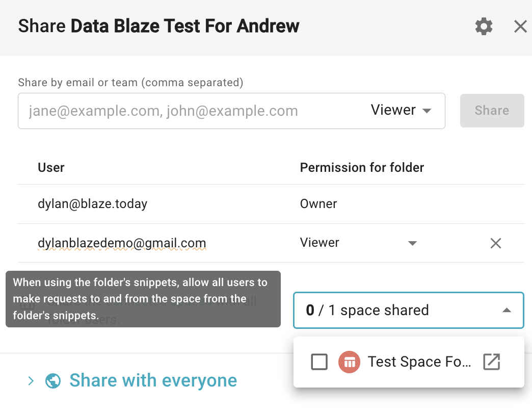The height and width of the screenshot is (412, 532).
Task: Open sharing settings gear icon
Action: (484, 26)
